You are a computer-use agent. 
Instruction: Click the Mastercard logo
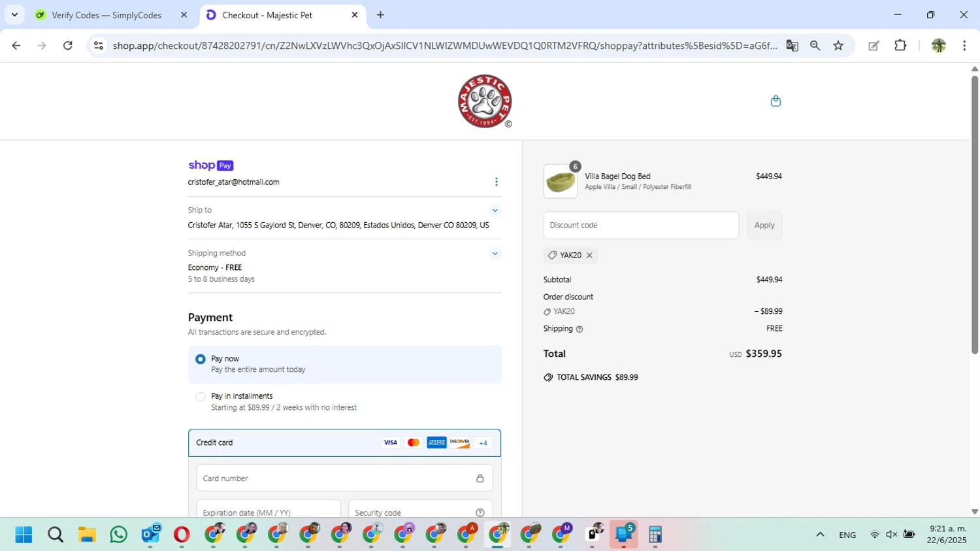[x=413, y=442]
